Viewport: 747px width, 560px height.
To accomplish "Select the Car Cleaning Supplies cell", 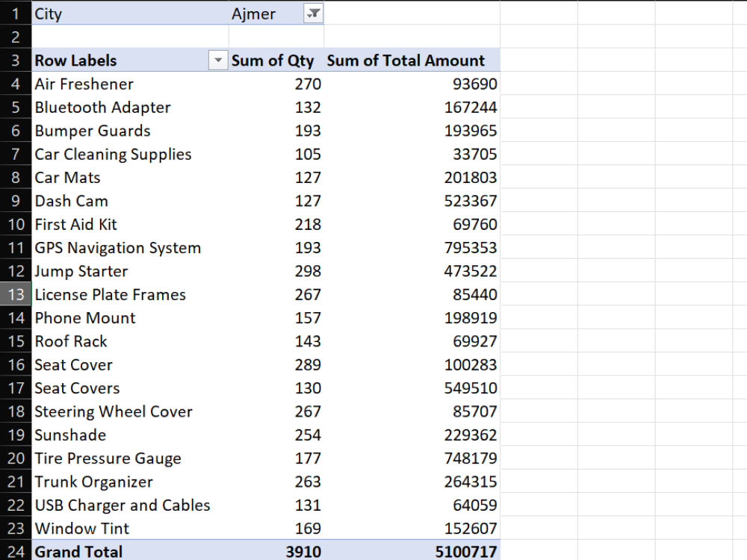I will coord(130,154).
